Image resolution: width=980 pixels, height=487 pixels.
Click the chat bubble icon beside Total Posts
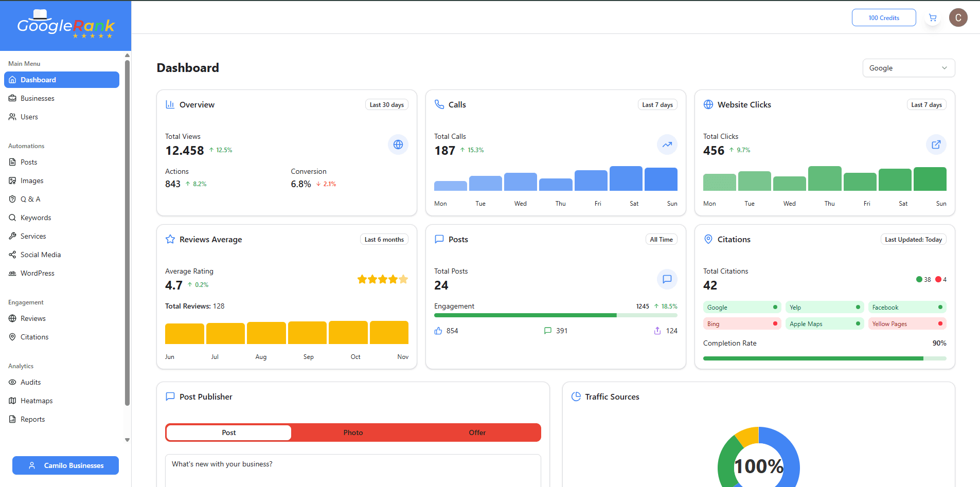pyautogui.click(x=667, y=279)
